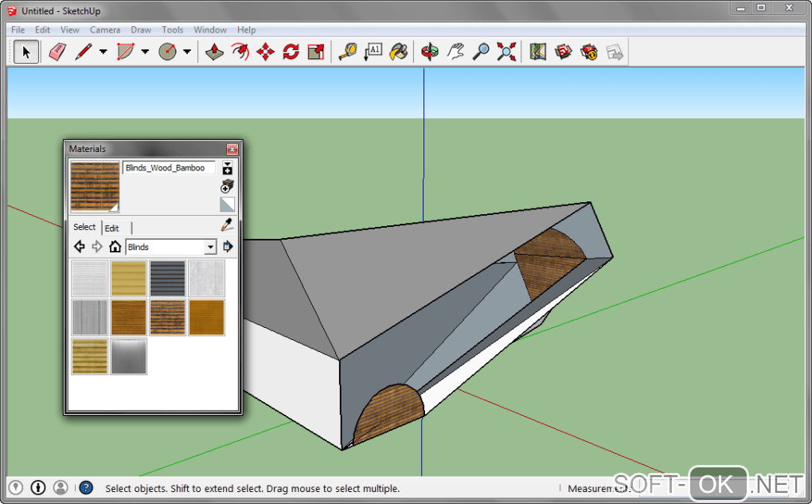812x504 pixels.
Task: Click the Blinds_Wood_Bamboo material name field
Action: pos(168,168)
